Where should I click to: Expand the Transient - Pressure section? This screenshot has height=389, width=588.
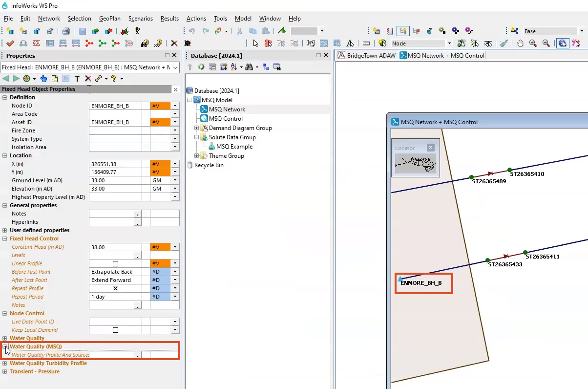[5, 371]
